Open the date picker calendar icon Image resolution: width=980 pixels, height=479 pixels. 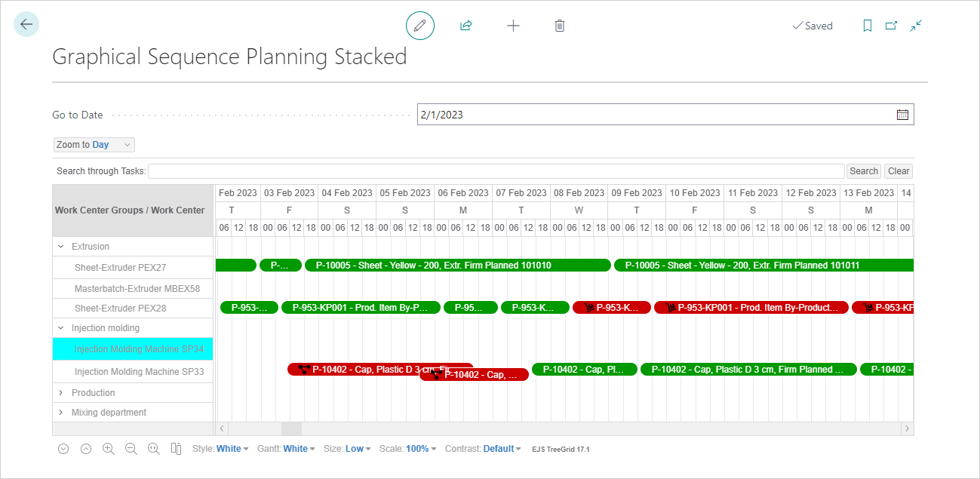coord(902,114)
